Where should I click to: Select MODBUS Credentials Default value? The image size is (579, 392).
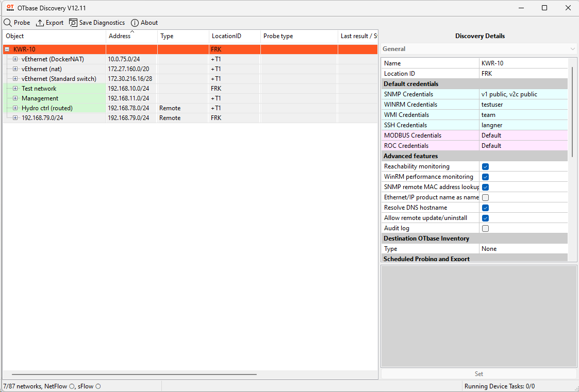click(523, 135)
